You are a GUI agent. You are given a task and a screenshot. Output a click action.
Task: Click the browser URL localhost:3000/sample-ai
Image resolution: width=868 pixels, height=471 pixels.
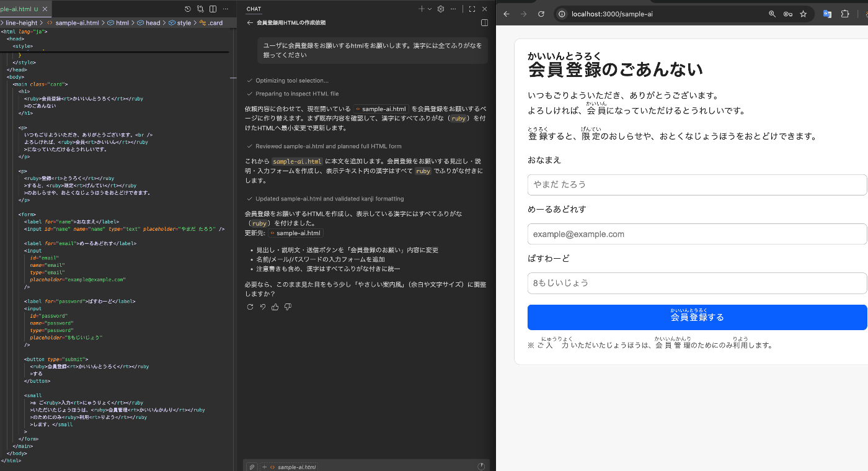pyautogui.click(x=611, y=14)
